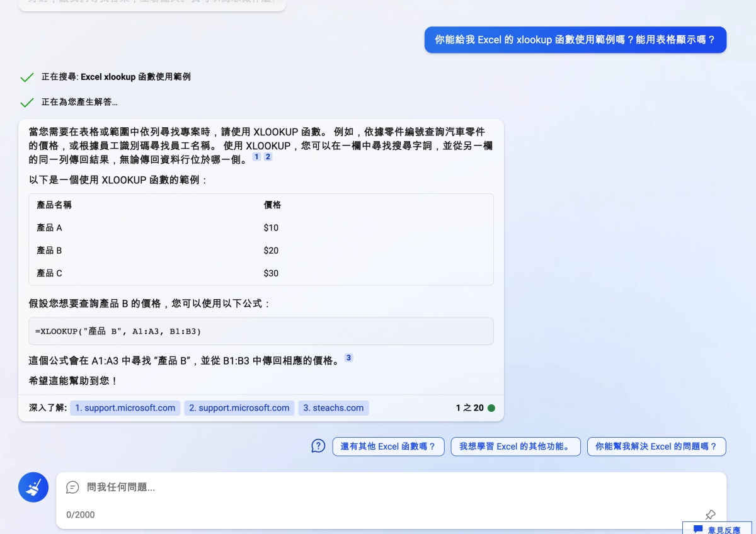This screenshot has height=534, width=756.
Task: Click the 深入了解 label
Action: click(x=48, y=408)
